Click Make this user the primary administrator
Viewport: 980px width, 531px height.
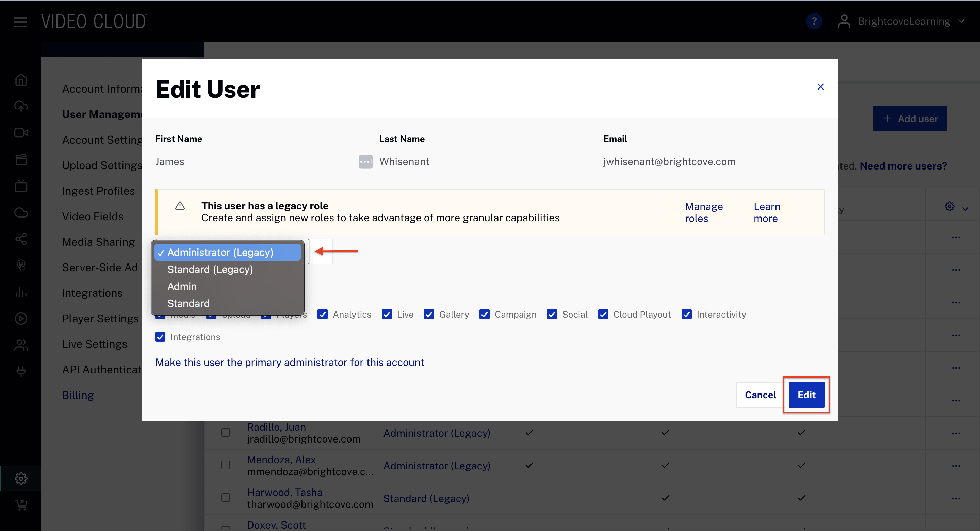289,362
